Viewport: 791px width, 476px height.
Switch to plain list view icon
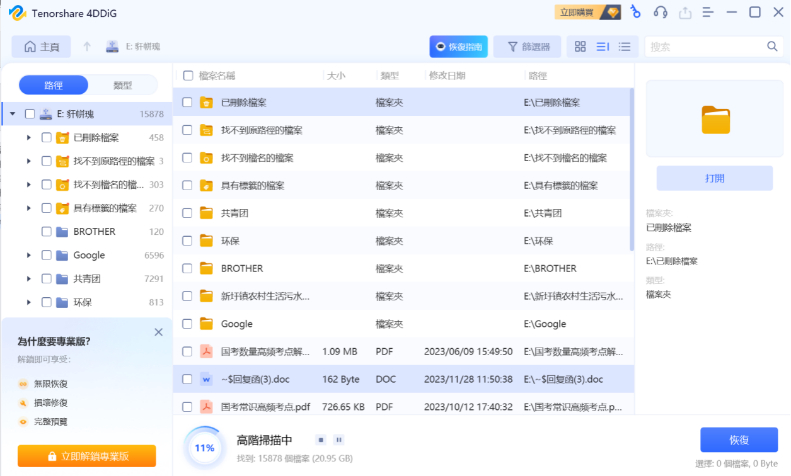(x=625, y=47)
